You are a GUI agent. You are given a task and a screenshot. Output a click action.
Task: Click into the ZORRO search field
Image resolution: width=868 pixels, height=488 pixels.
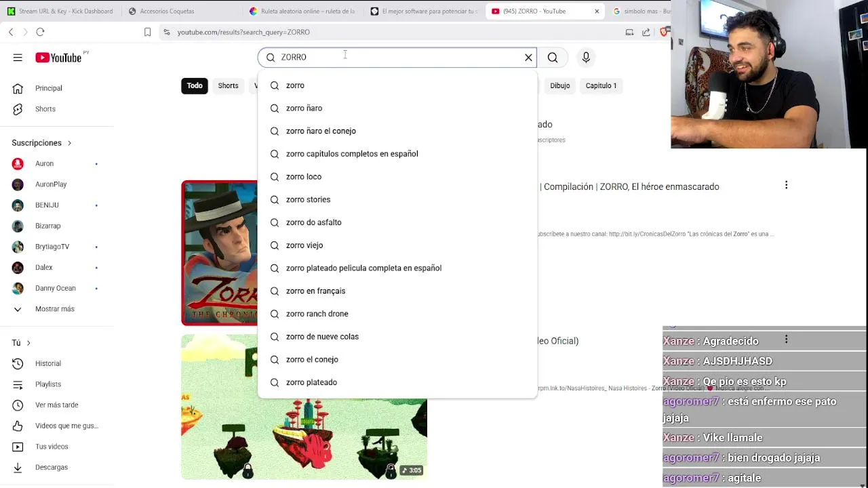pos(397,58)
